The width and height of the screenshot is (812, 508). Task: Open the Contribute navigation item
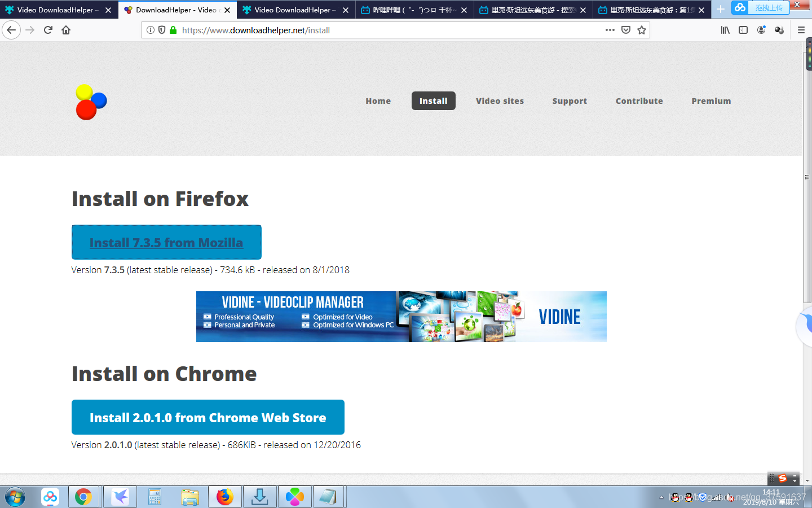tap(639, 101)
